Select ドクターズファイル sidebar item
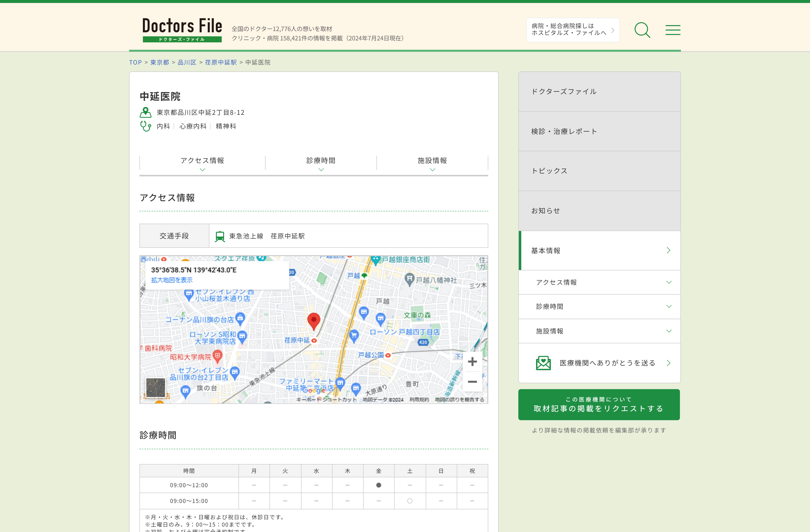Viewport: 810px width, 532px height. (x=599, y=92)
